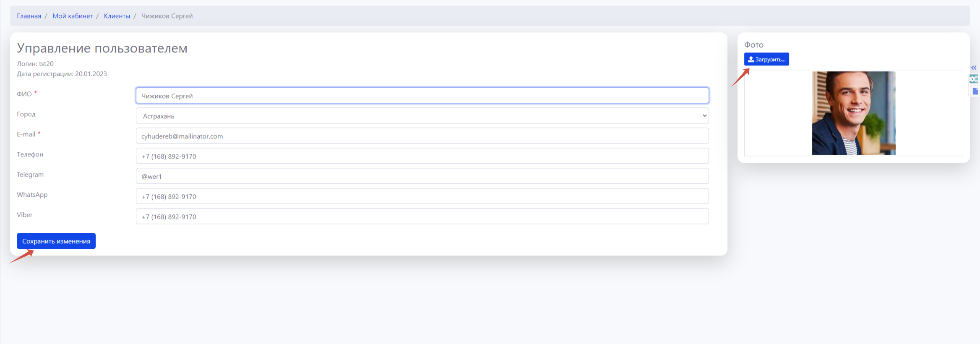980x344 pixels.
Task: Open Мой кабинет breadcrumb link
Action: click(x=73, y=16)
